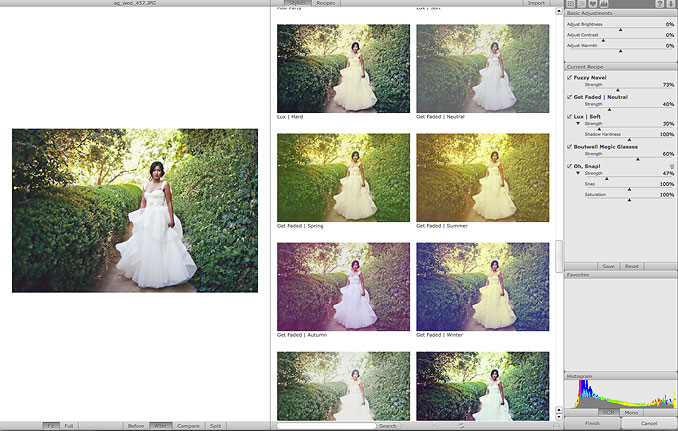Collapse the Histogram panel header
678x431 pixels.
coord(621,377)
